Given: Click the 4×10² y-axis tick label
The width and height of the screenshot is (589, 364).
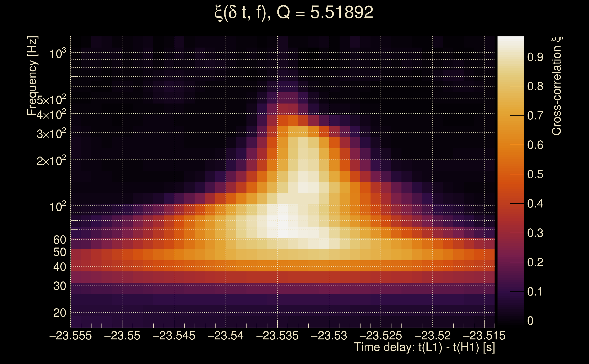Looking at the screenshot, I should coord(51,115).
